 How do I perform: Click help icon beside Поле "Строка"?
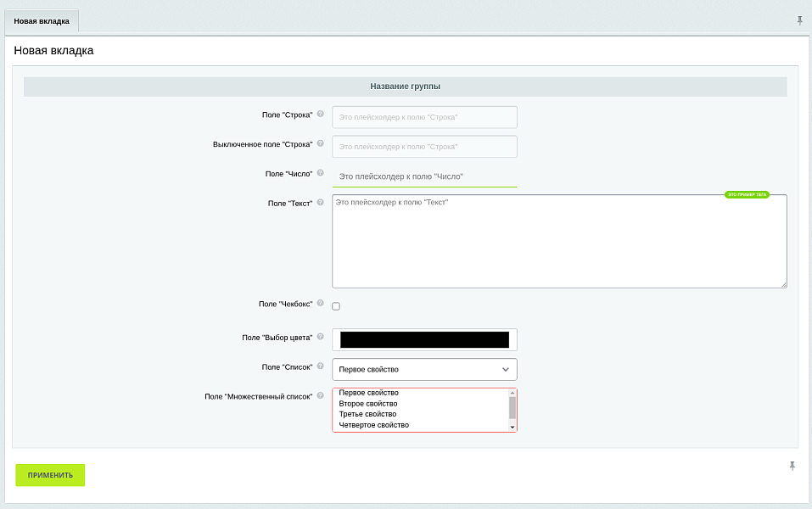pos(321,114)
